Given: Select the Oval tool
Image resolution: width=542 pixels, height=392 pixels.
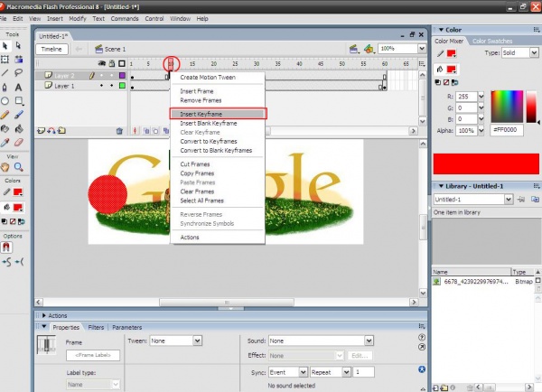Looking at the screenshot, I should click(5, 101).
